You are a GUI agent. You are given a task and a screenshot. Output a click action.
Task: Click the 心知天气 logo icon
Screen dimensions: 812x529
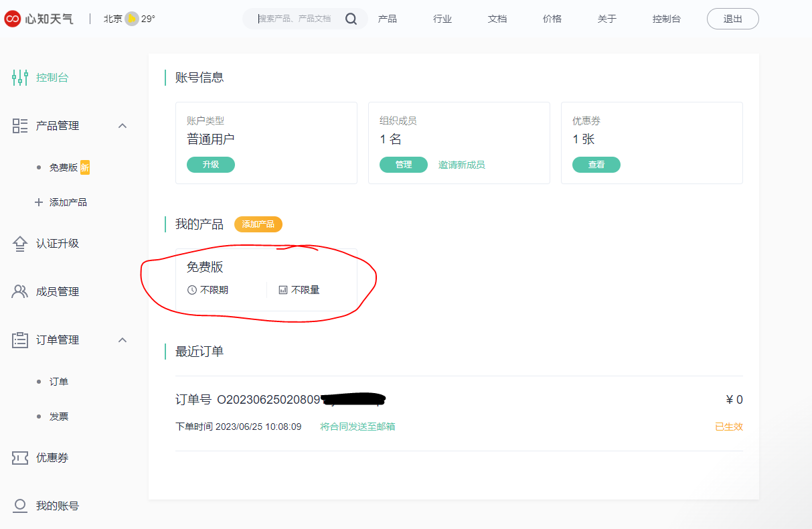(x=12, y=19)
